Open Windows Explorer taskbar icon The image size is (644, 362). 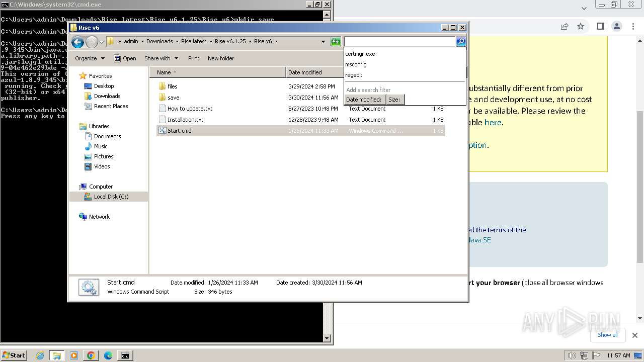tap(56, 355)
